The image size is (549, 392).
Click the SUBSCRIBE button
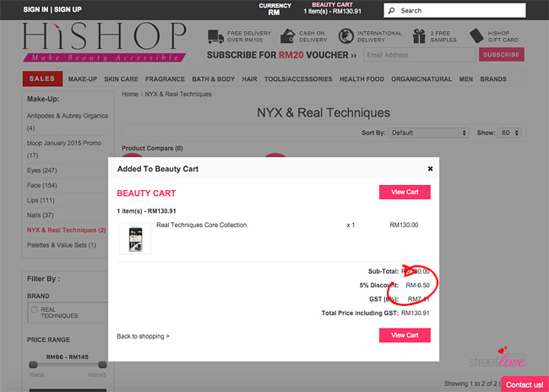click(502, 55)
